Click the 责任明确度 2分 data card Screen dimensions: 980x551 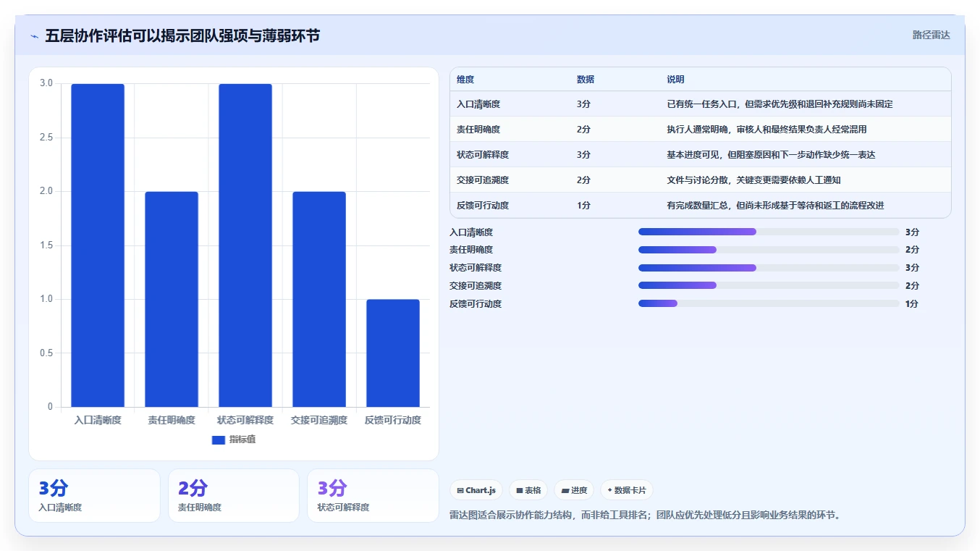pos(234,495)
